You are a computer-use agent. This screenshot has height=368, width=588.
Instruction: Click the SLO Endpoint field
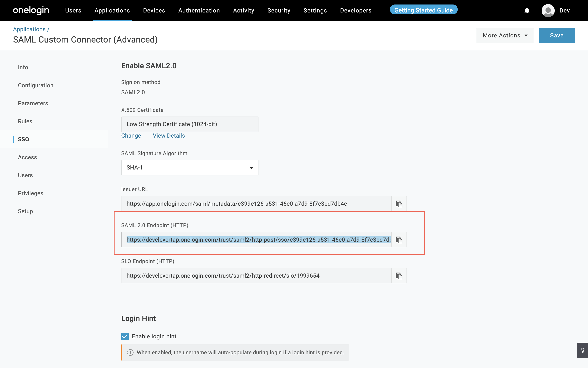pos(256,276)
